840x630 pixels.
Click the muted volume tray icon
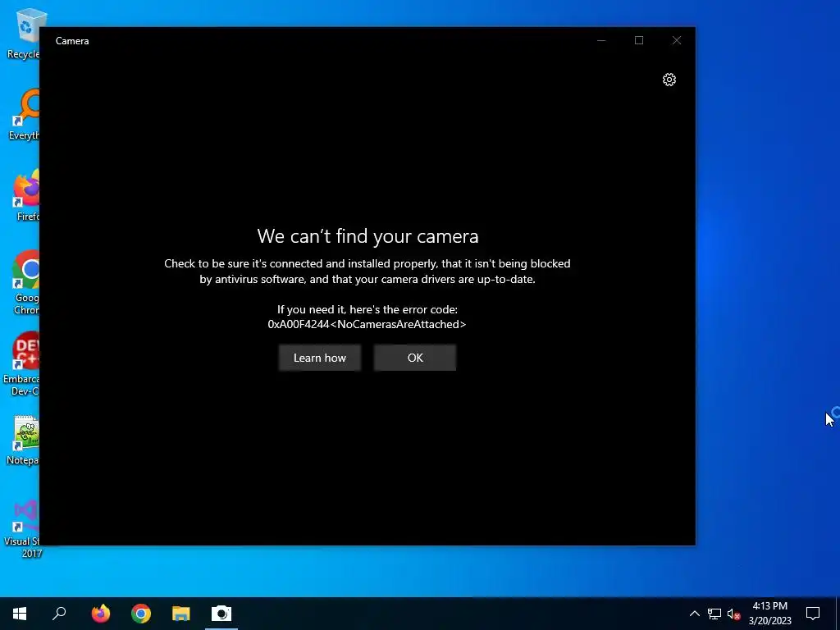pyautogui.click(x=734, y=614)
